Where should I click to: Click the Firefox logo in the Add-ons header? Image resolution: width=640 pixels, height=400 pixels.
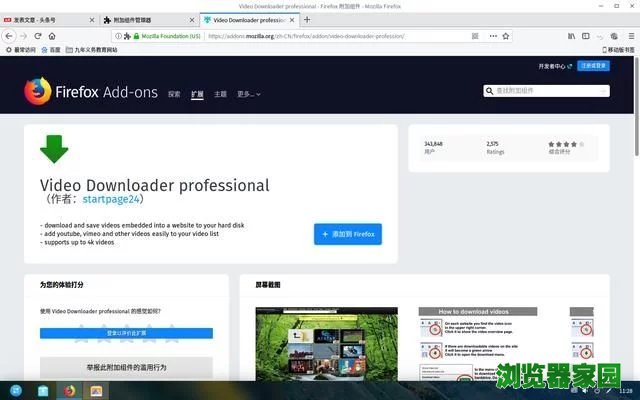click(x=37, y=92)
